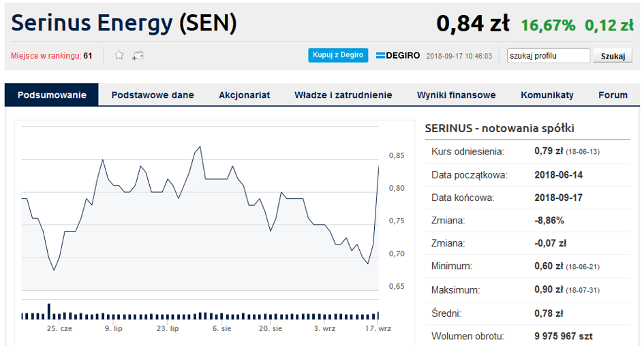Click the star favorite icon
The height and width of the screenshot is (346, 644).
pyautogui.click(x=119, y=55)
